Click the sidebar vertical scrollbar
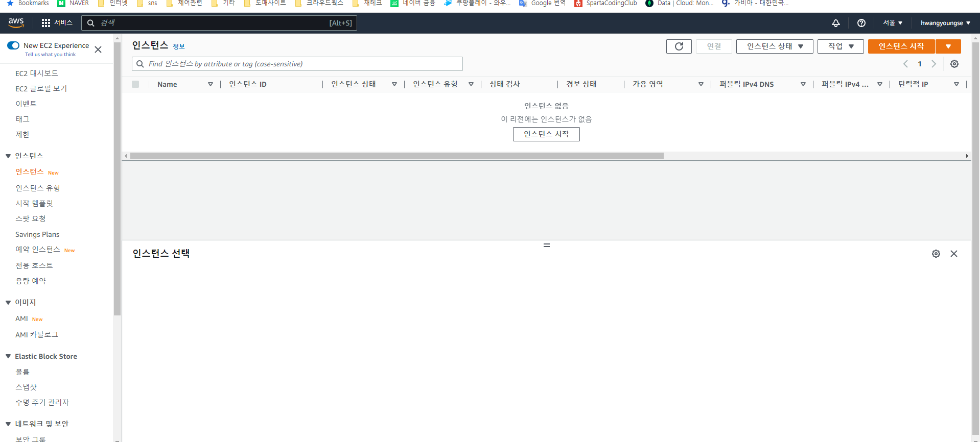The image size is (980, 442). [118, 179]
